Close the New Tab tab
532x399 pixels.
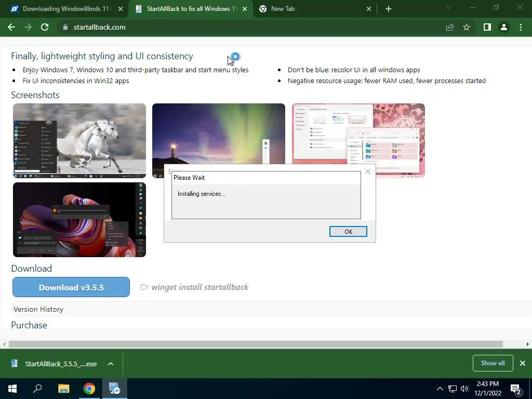click(369, 9)
